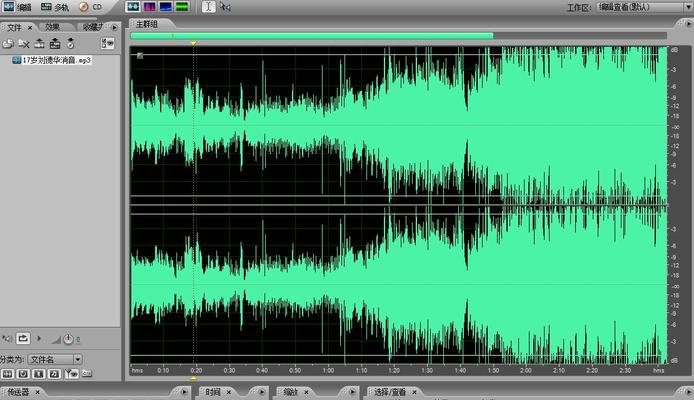Choose the scrub tool icon

point(225,7)
